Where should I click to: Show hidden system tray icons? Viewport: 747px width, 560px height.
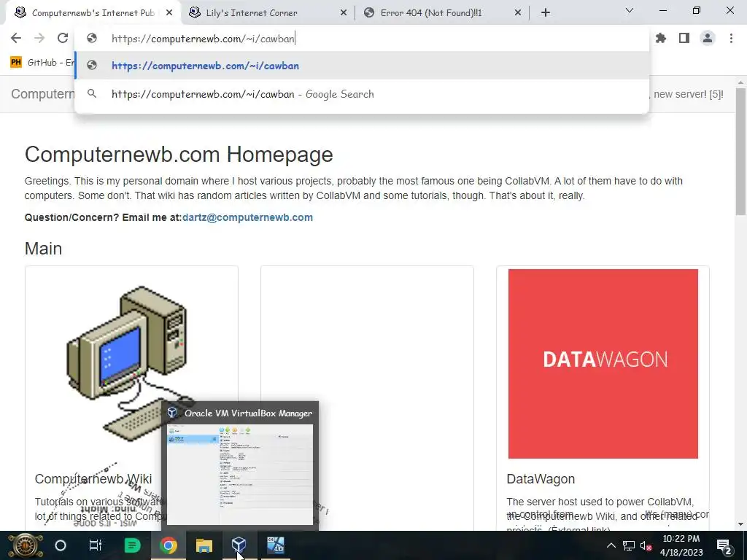(x=611, y=545)
